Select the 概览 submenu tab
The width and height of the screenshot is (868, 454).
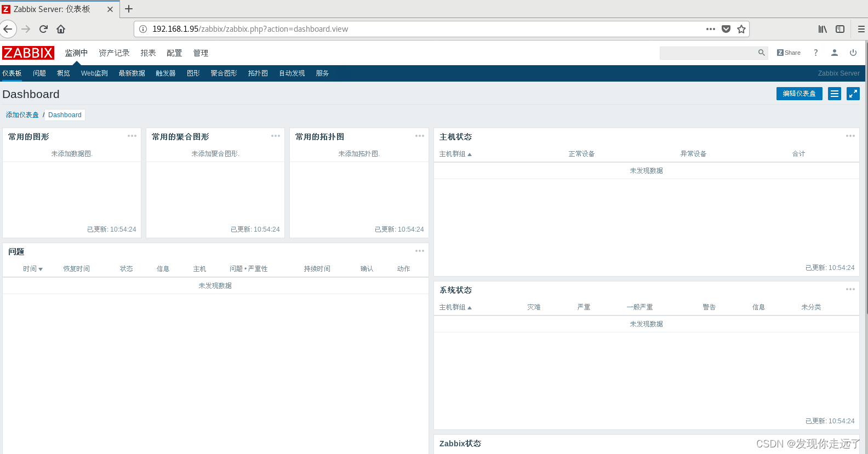[64, 73]
